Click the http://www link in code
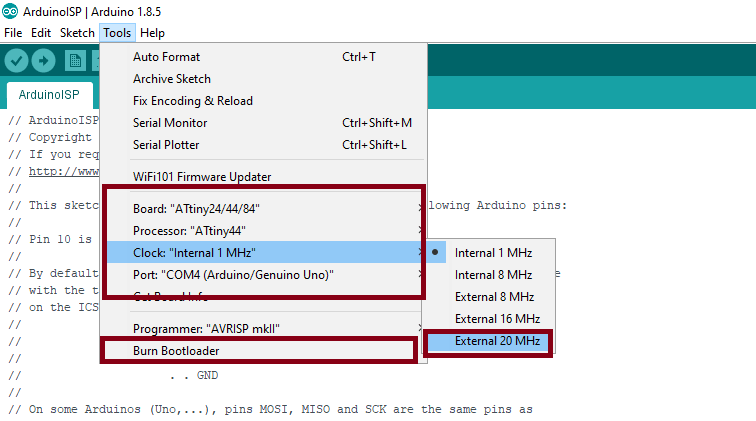Screen dimensions: 756x421 (x=64, y=171)
